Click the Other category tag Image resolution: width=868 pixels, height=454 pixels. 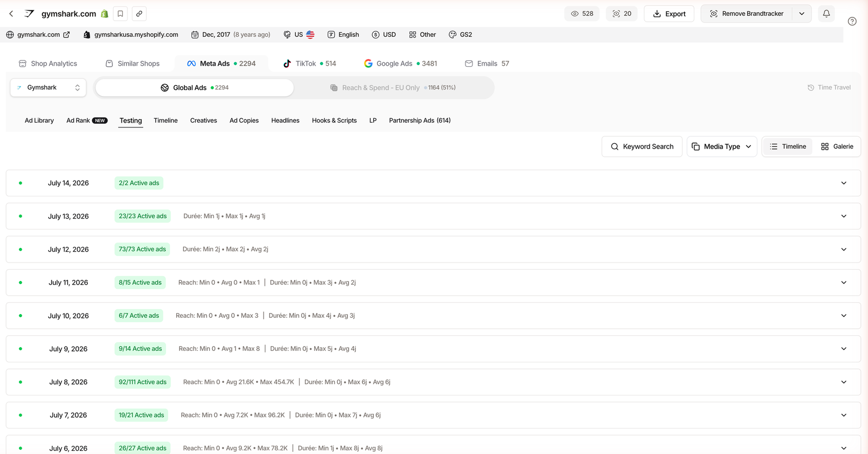pos(423,35)
